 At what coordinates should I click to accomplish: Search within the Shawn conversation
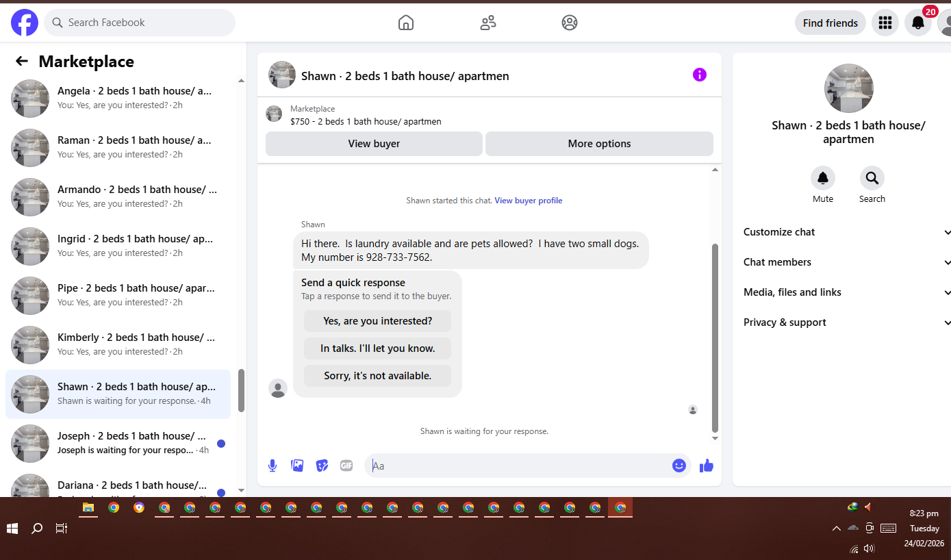pyautogui.click(x=872, y=178)
